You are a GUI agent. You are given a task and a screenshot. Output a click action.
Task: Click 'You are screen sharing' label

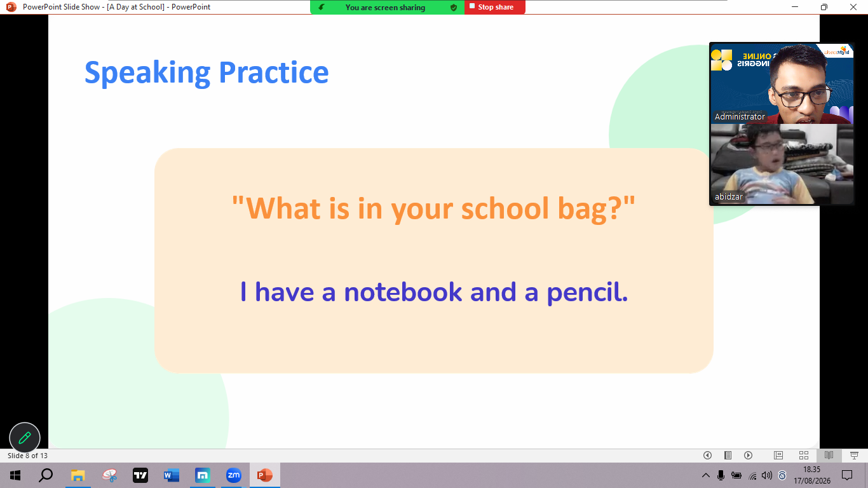[x=385, y=8]
